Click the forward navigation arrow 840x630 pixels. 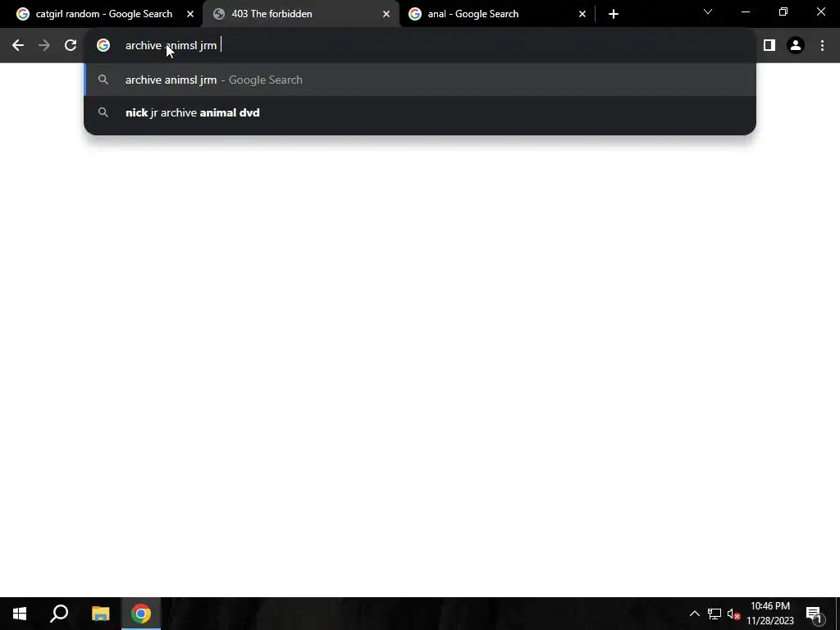[x=44, y=46]
